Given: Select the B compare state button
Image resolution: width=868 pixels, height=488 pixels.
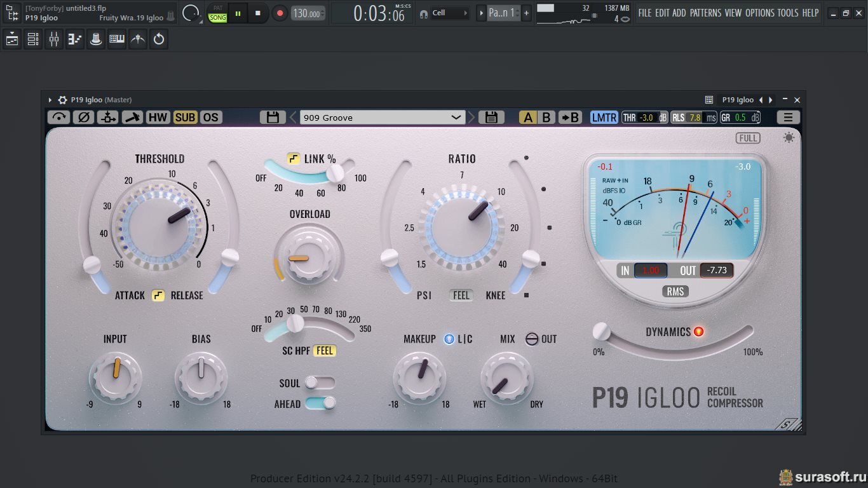Looking at the screenshot, I should point(546,117).
